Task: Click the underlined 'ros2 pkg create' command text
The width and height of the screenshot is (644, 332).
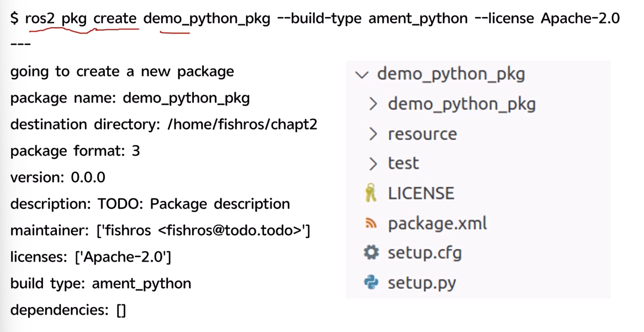Action: 81,18
